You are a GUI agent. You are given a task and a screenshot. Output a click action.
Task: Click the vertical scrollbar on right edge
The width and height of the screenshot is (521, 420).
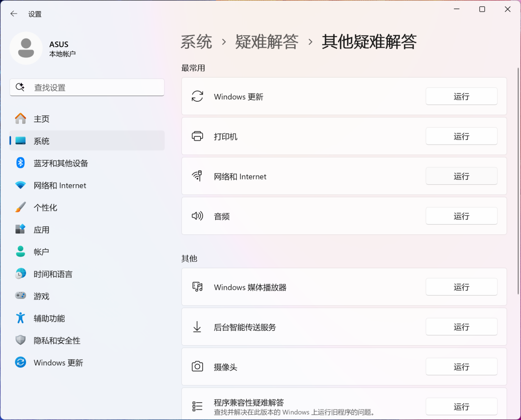(x=518, y=145)
